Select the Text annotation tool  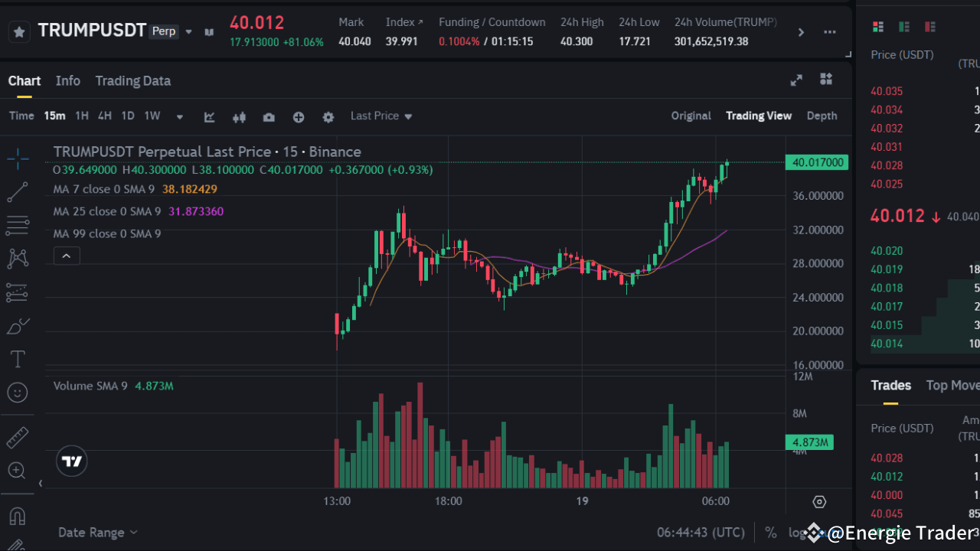18,359
